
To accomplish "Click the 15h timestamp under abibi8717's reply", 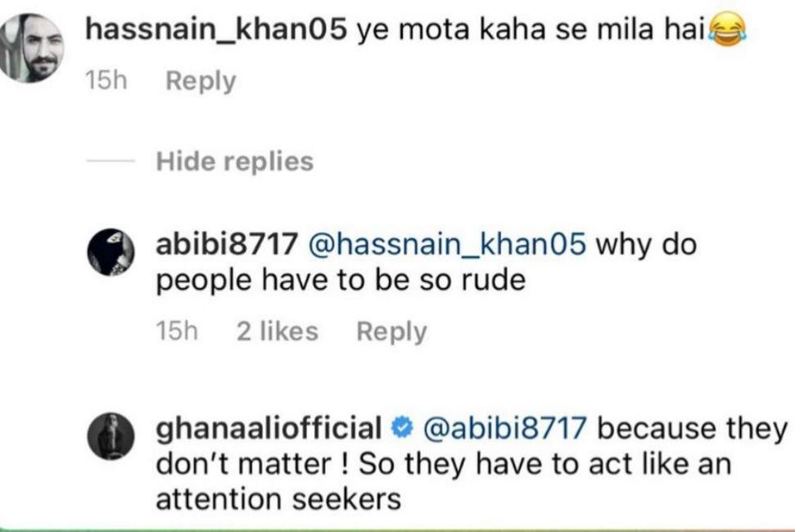I will coord(176,331).
